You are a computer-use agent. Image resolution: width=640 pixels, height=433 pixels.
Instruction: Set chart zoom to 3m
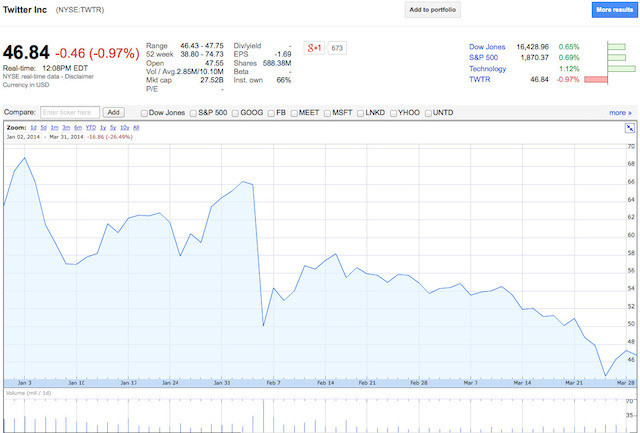66,128
